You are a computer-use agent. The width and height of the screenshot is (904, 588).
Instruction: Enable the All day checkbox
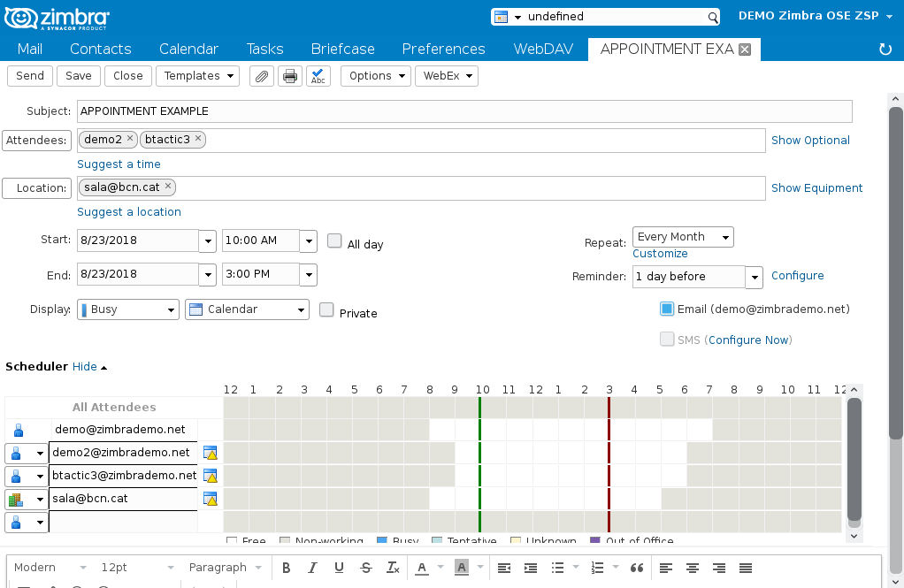coord(334,241)
